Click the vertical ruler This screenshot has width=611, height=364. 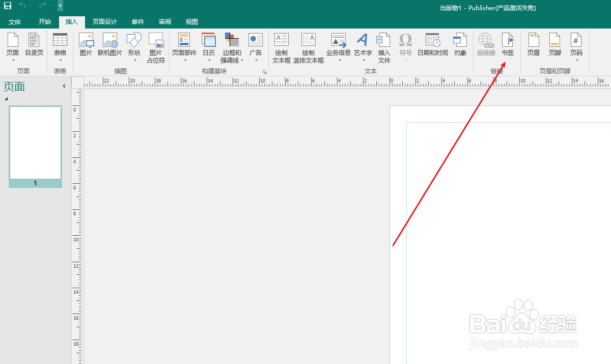click(x=77, y=227)
